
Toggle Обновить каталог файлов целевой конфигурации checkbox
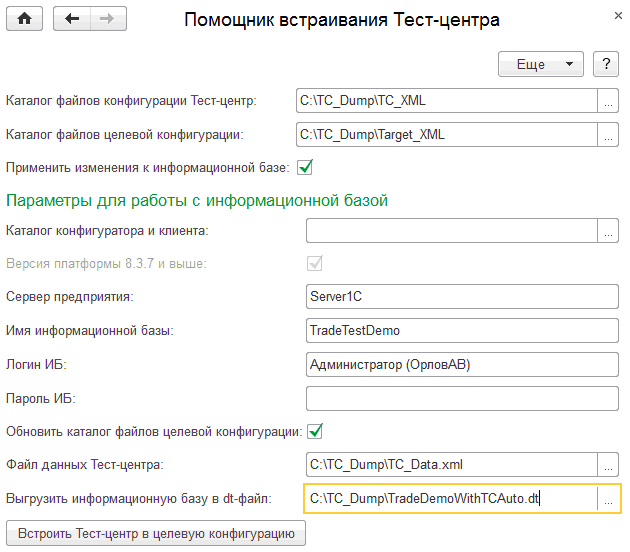(x=315, y=431)
